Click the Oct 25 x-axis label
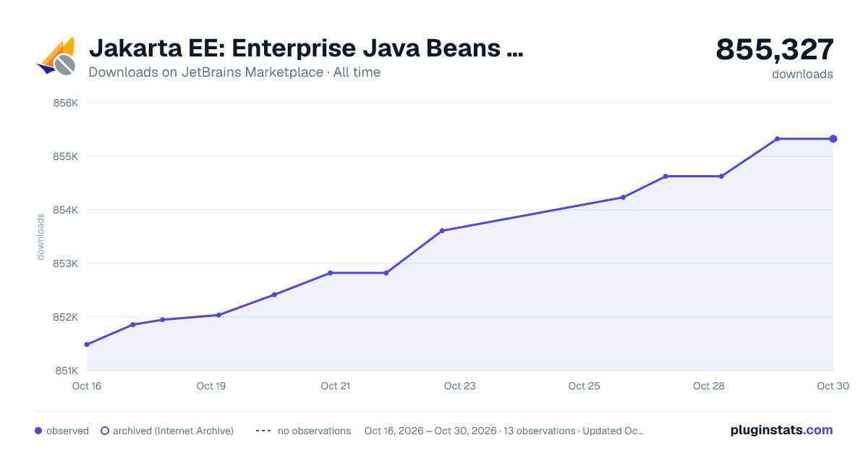The image size is (868, 456). [x=584, y=386]
